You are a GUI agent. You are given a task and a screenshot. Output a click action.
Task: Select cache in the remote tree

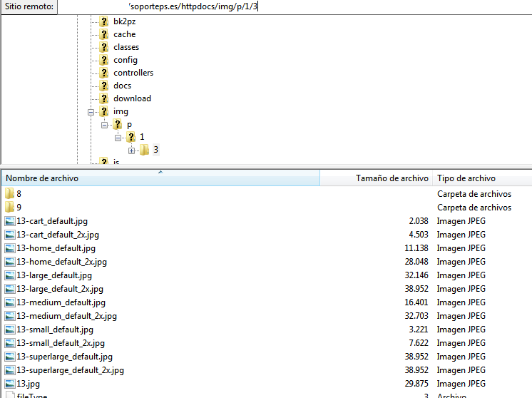click(x=125, y=34)
